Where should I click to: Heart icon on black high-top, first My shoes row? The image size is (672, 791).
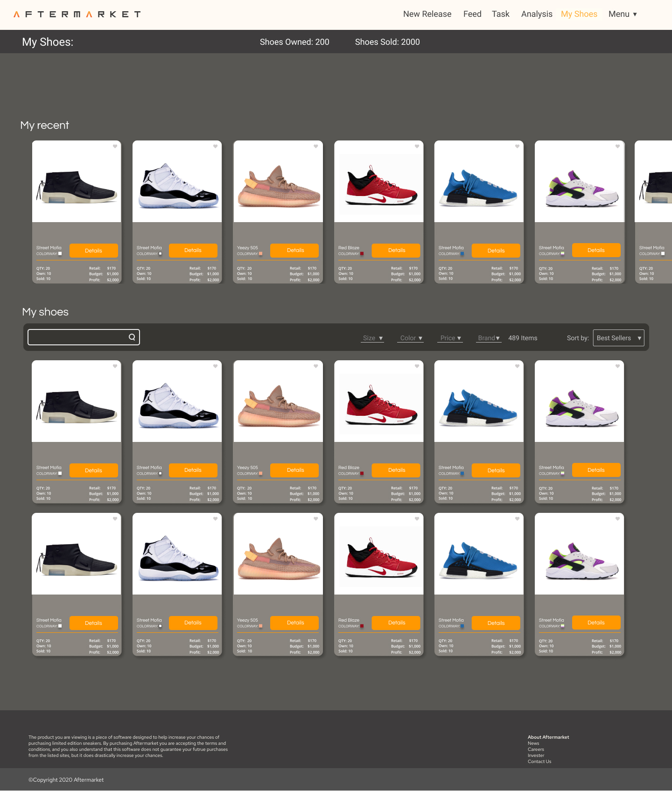click(115, 366)
